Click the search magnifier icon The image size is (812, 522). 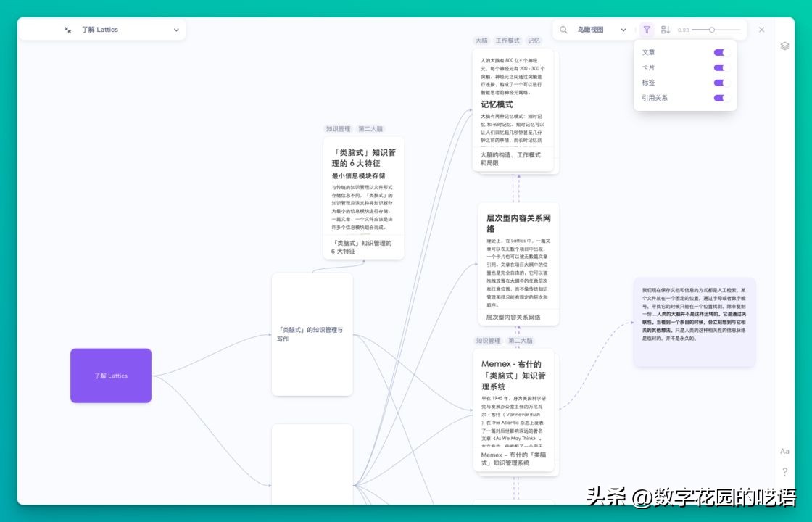[x=563, y=30]
